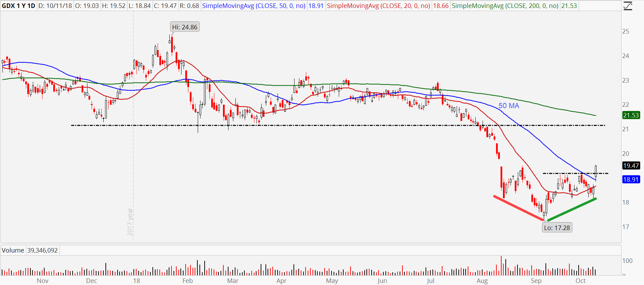This screenshot has height=285, width=644.
Task: Select the green uptrend line drawing
Action: (572, 210)
